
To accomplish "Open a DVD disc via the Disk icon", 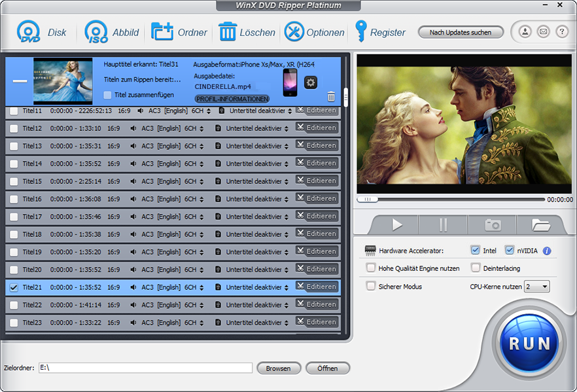I will click(x=29, y=31).
